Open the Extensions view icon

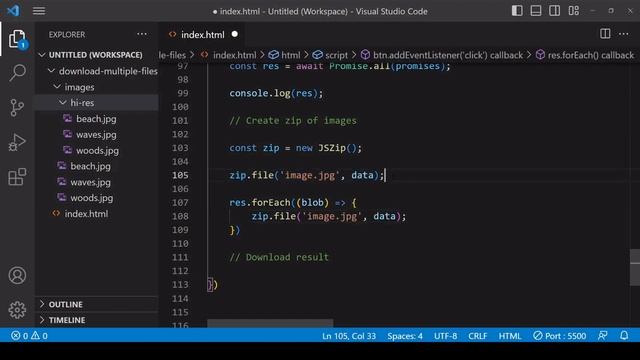(x=17, y=177)
